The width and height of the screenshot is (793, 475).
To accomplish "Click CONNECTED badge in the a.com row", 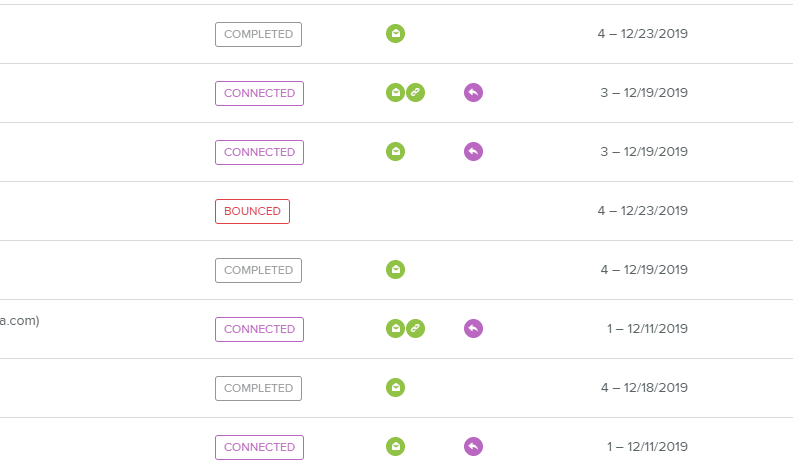I will tap(259, 329).
